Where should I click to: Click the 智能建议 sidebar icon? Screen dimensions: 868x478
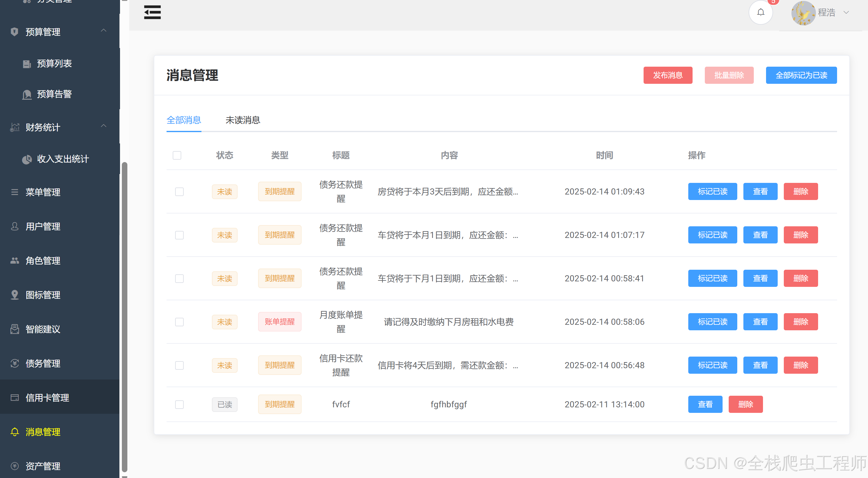pos(14,329)
